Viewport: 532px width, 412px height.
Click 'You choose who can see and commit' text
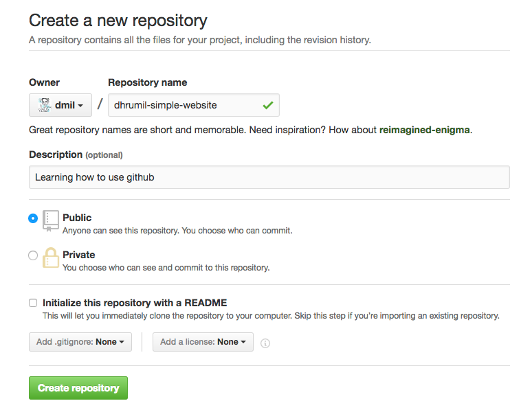coord(166,268)
